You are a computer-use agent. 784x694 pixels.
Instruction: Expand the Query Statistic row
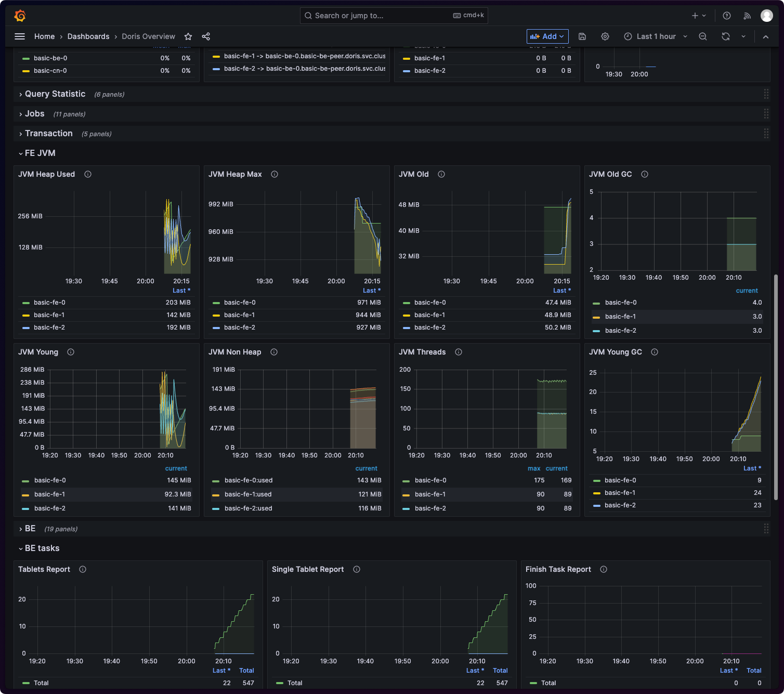[x=55, y=94]
